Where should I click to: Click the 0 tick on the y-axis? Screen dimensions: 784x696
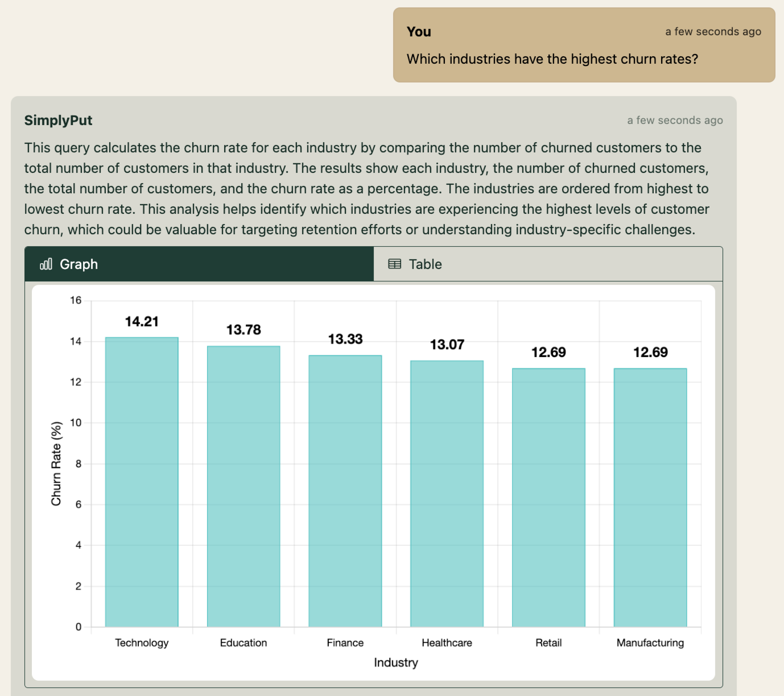point(78,627)
